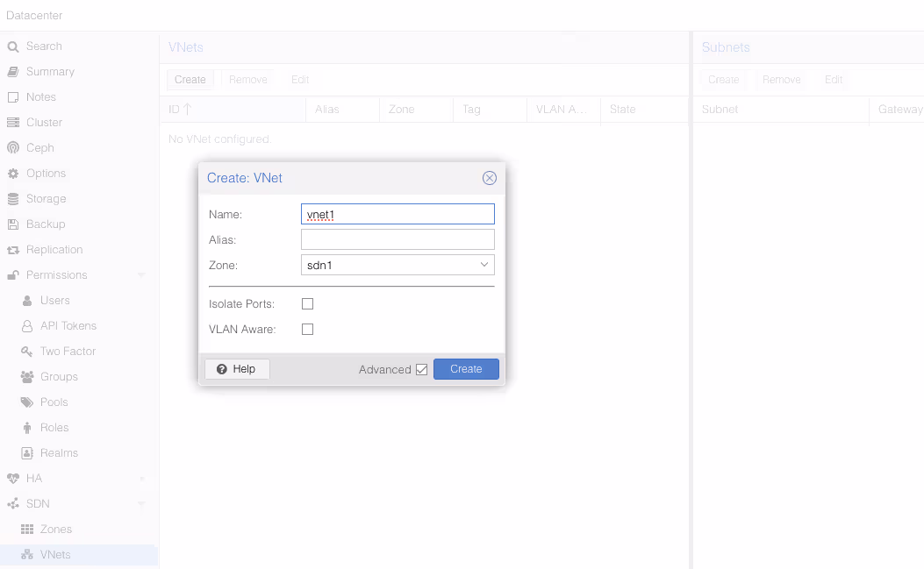Screen dimensions: 924x569
Task: Click into the Alias text field
Action: [398, 239]
